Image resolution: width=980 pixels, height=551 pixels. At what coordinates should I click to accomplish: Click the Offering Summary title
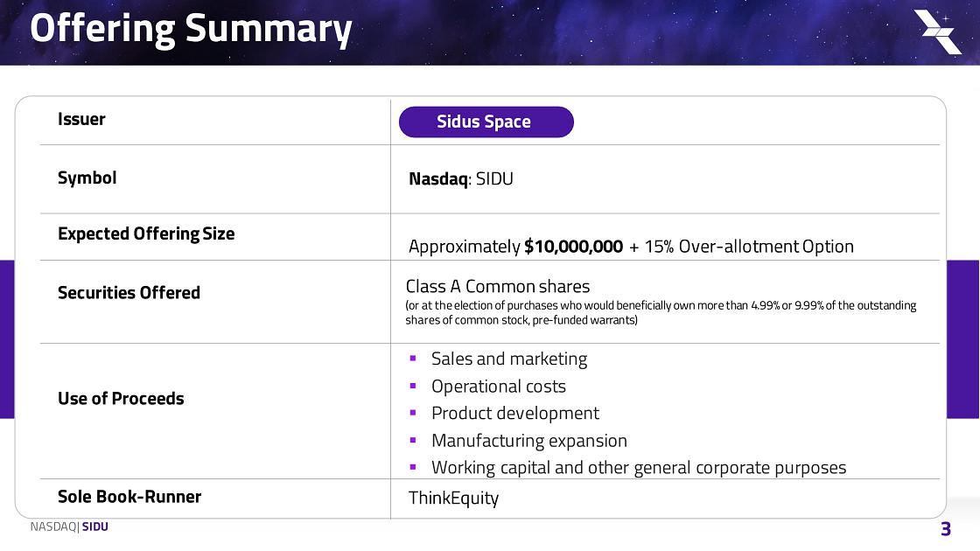(x=191, y=29)
